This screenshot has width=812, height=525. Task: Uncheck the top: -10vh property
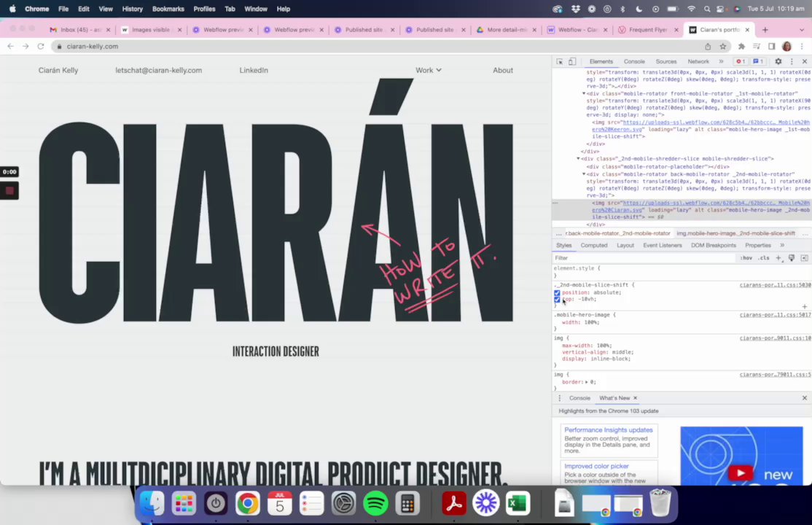pyautogui.click(x=557, y=300)
